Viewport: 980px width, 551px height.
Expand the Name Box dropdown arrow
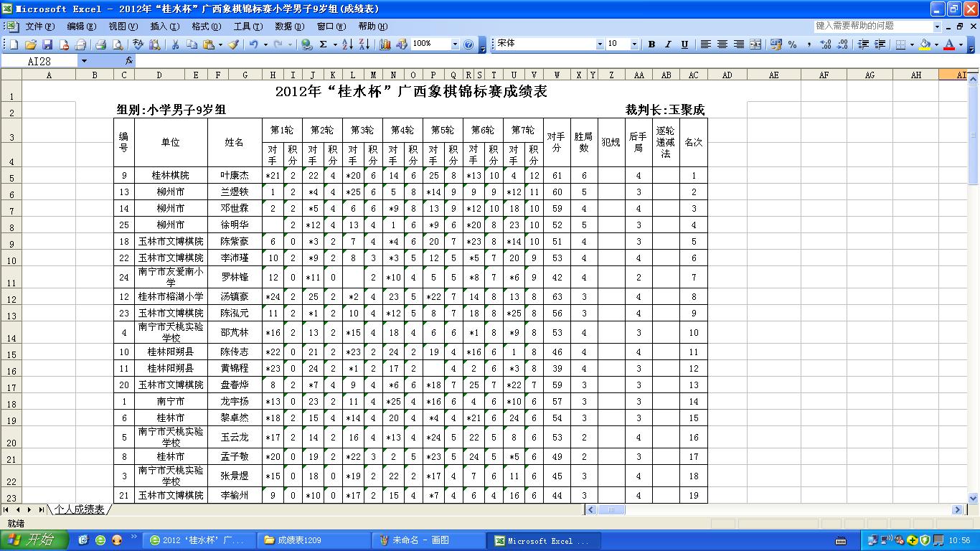point(84,61)
